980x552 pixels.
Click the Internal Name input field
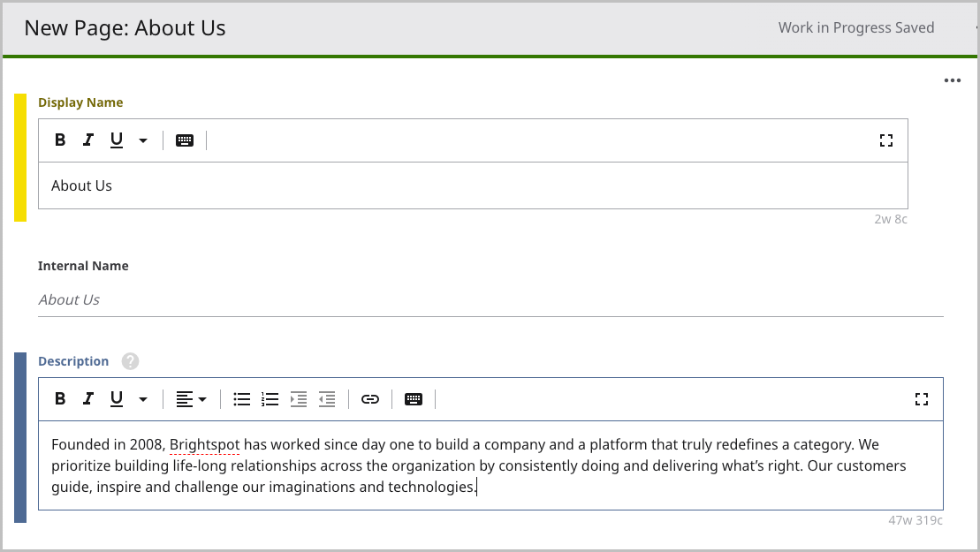point(490,299)
